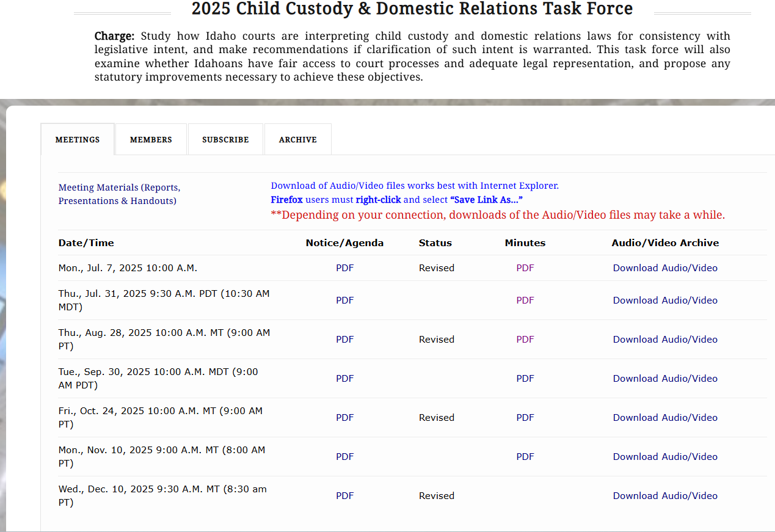775x532 pixels.
Task: Download Oct. 24 meeting Audio/Video
Action: [x=665, y=418]
